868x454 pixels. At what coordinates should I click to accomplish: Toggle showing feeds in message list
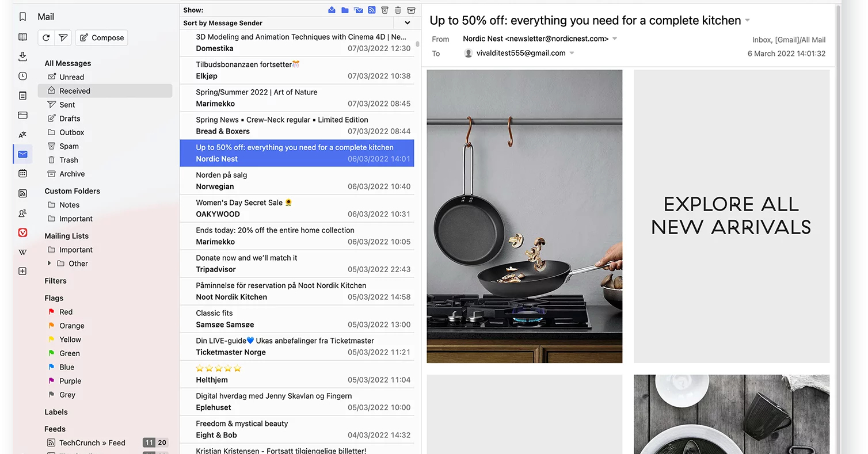372,10
